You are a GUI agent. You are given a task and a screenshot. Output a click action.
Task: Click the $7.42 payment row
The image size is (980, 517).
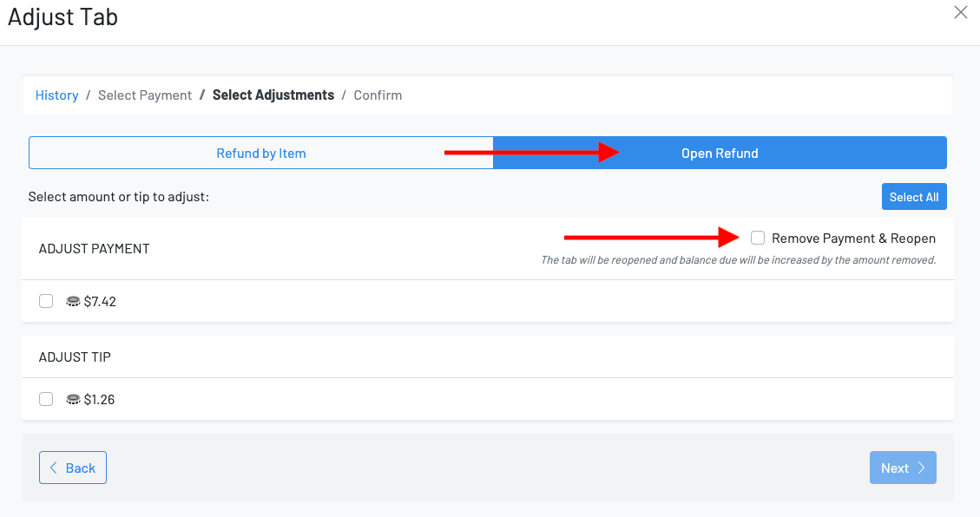(x=347, y=301)
